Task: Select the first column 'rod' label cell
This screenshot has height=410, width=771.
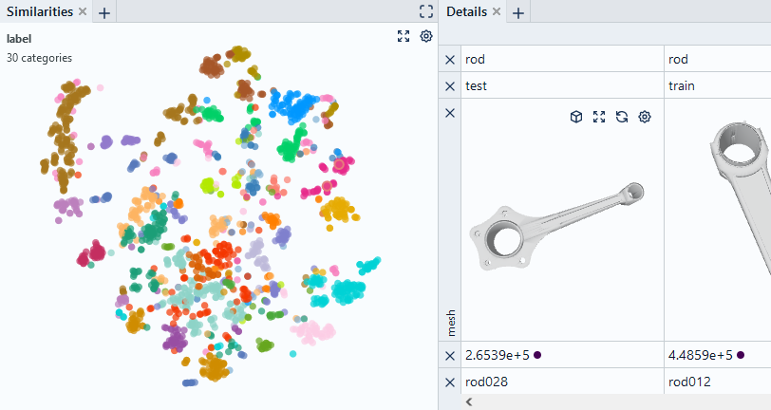Action: 563,59
